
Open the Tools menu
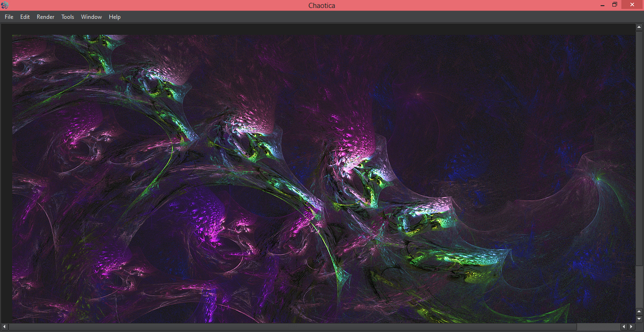(x=68, y=17)
